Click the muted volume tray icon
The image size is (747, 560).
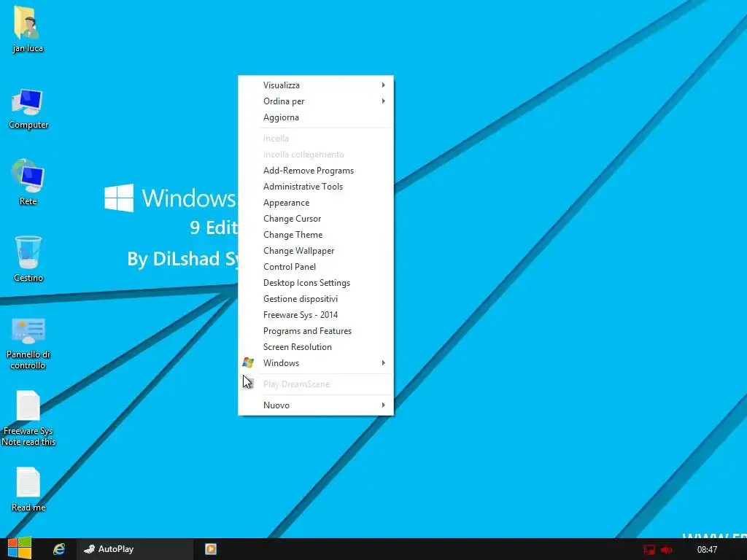pos(666,550)
